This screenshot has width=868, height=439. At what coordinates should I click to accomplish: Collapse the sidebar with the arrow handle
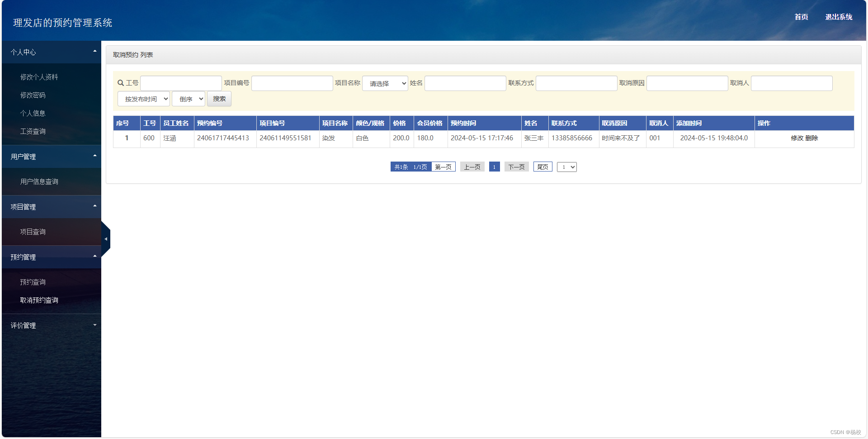pyautogui.click(x=106, y=239)
